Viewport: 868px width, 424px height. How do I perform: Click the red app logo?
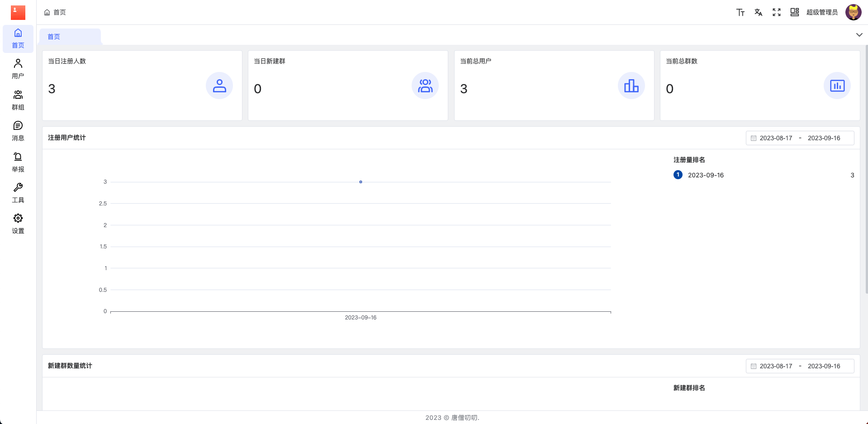[18, 12]
